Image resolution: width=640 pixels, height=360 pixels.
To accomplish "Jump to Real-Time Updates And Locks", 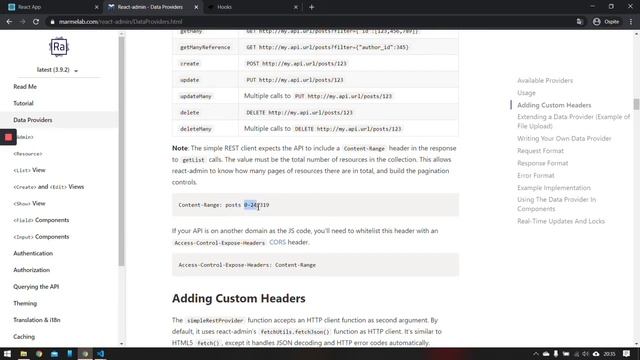I will [561, 221].
